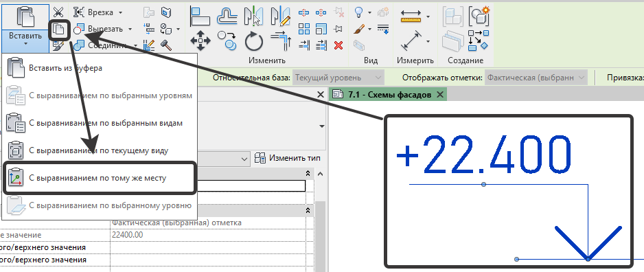Choose С выравниванием по тому же месту

[x=97, y=179]
